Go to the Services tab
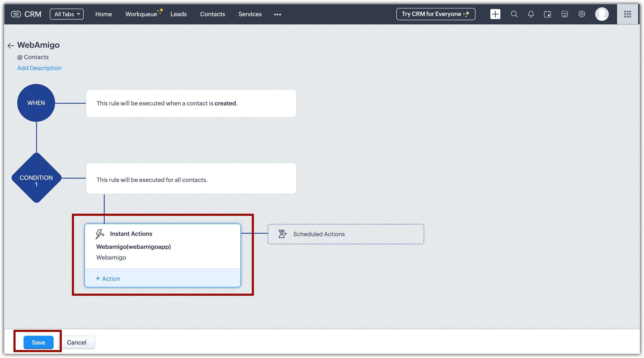The height and width of the screenshot is (358, 644). point(250,14)
